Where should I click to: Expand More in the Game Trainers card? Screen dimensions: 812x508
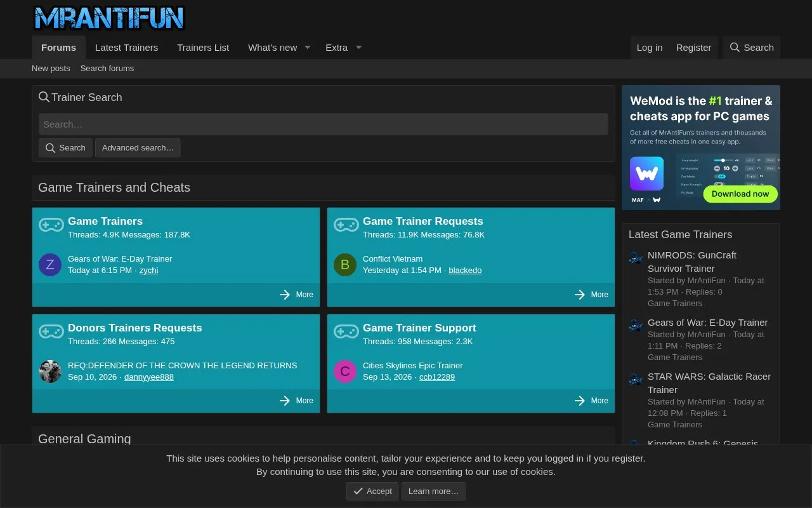296,295
